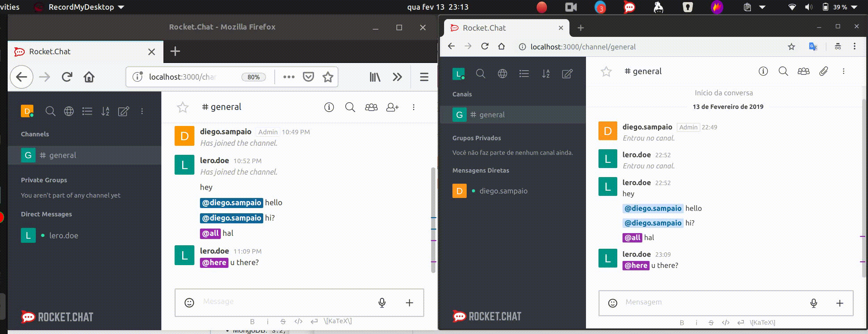Click the microphone icon in Chrome message box
Image resolution: width=868 pixels, height=334 pixels.
pos(813,303)
